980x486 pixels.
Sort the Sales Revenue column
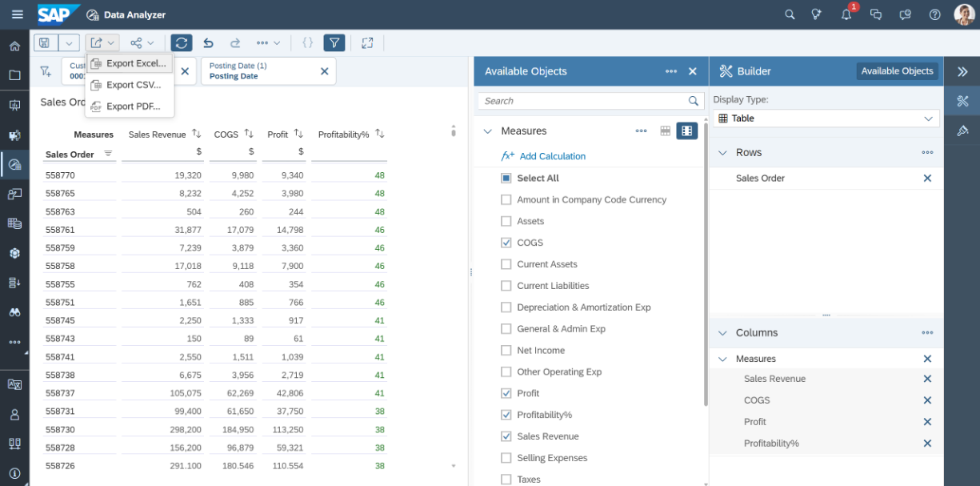(x=197, y=134)
